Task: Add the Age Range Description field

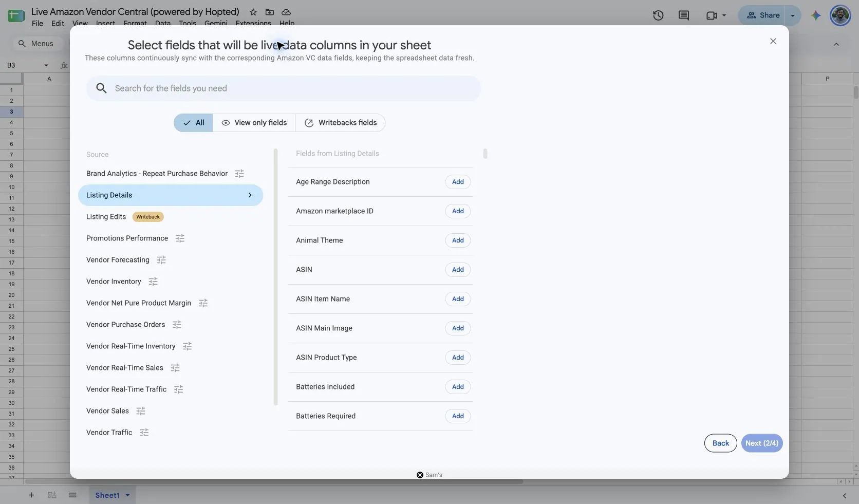Action: point(458,182)
